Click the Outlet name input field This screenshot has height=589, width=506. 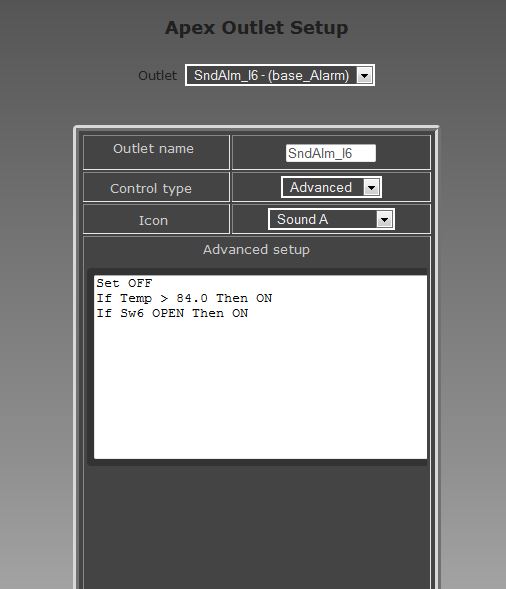point(331,153)
